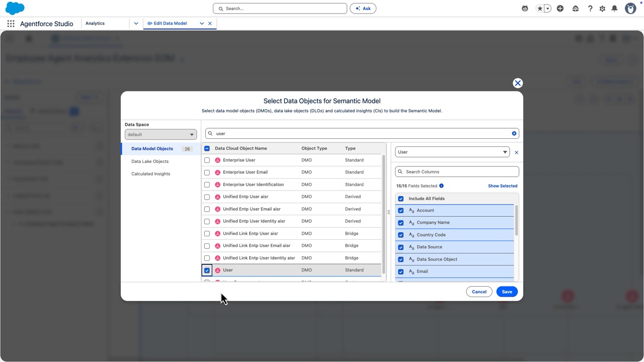Click the global Search field
This screenshot has width=644, height=362.
coord(280,9)
